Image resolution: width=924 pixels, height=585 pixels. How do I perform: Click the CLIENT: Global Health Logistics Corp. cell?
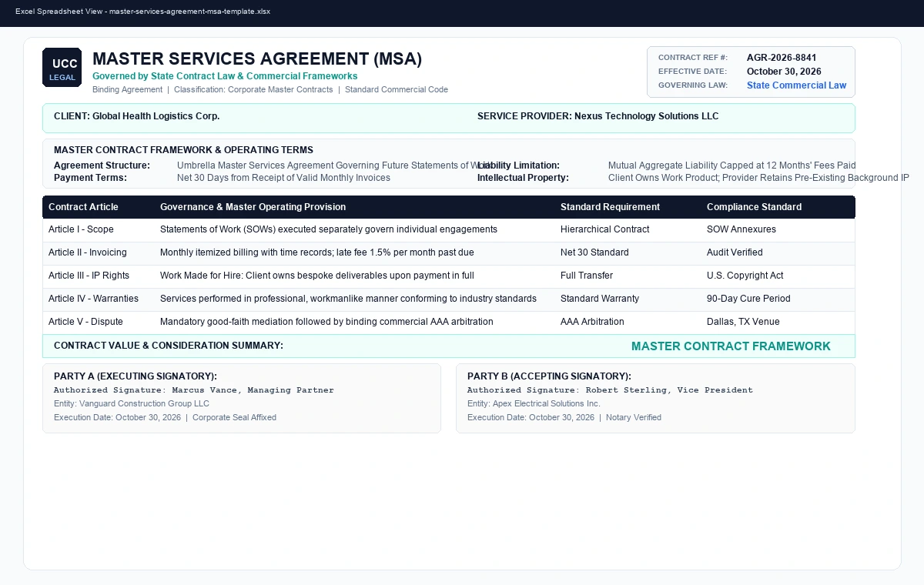click(x=136, y=116)
